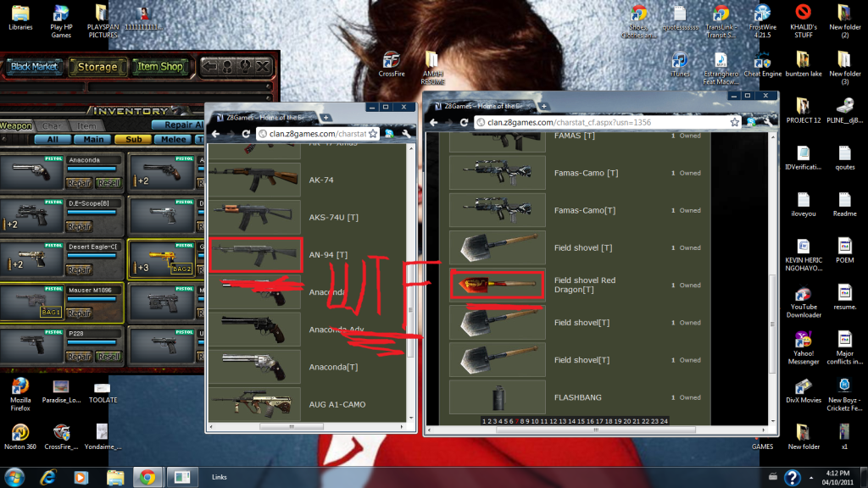Screen dimensions: 868x488
Task: Select the Melee weapon filter
Action: pos(174,140)
